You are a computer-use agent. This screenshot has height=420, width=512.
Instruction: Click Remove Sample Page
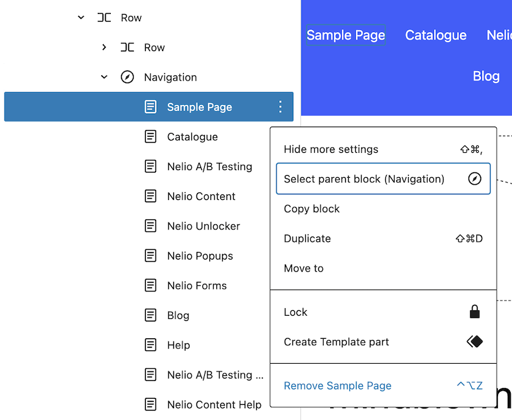337,385
